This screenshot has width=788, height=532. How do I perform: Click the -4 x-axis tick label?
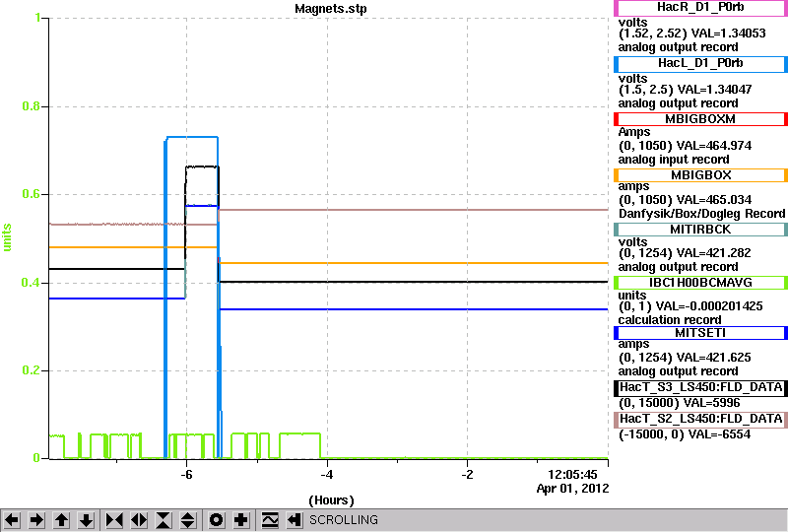tap(327, 475)
